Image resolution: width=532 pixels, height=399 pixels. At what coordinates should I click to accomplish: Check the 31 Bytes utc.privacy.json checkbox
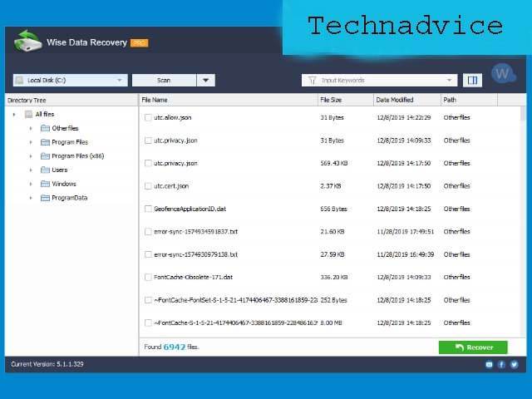[148, 140]
